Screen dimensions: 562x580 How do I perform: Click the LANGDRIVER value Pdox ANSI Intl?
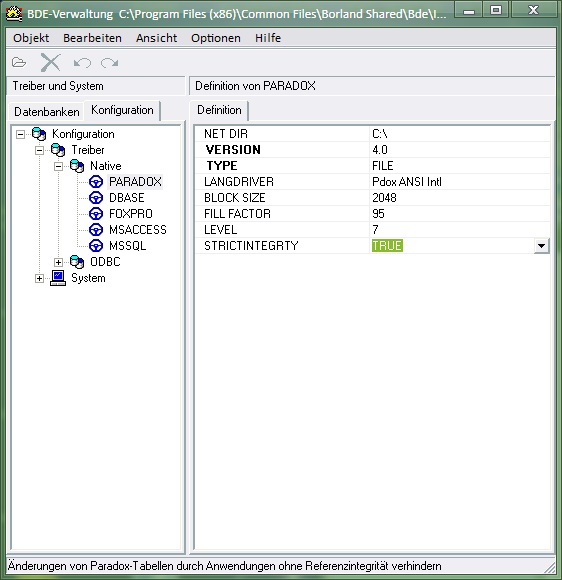pos(407,182)
